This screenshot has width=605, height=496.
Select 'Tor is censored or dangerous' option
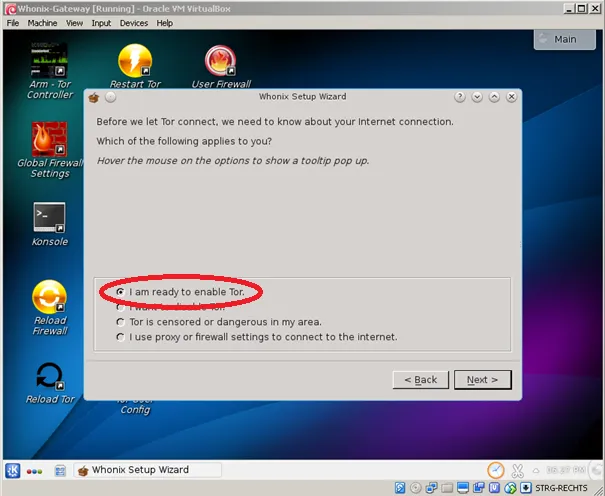pos(219,322)
